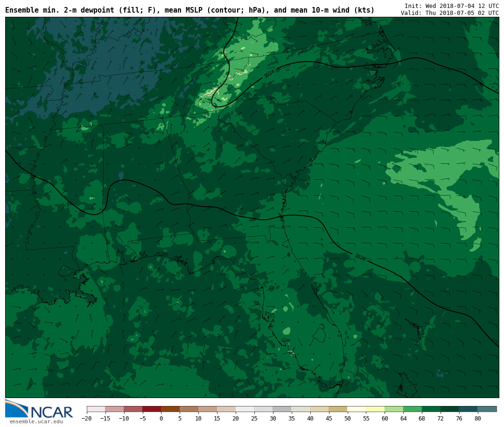Choose the tan swatch between 45 and 50
The width and height of the screenshot is (504, 427).
point(338,409)
